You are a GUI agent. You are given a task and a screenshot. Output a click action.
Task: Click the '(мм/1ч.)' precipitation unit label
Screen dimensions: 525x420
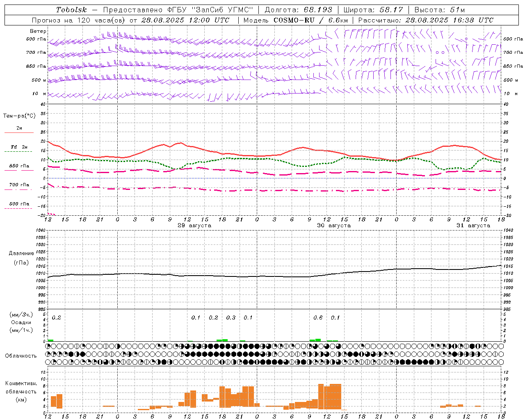(x=21, y=331)
